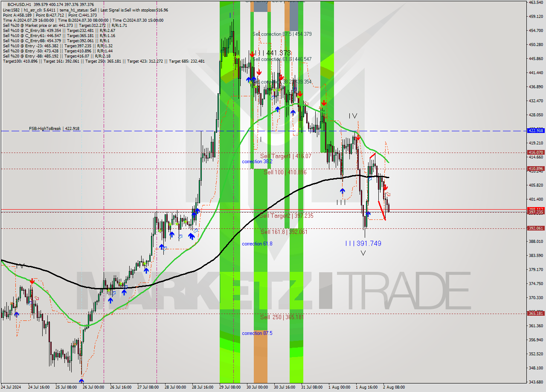Click the '1 Aug 16:00' time axis label
The height and width of the screenshot is (392, 546).
point(366,388)
